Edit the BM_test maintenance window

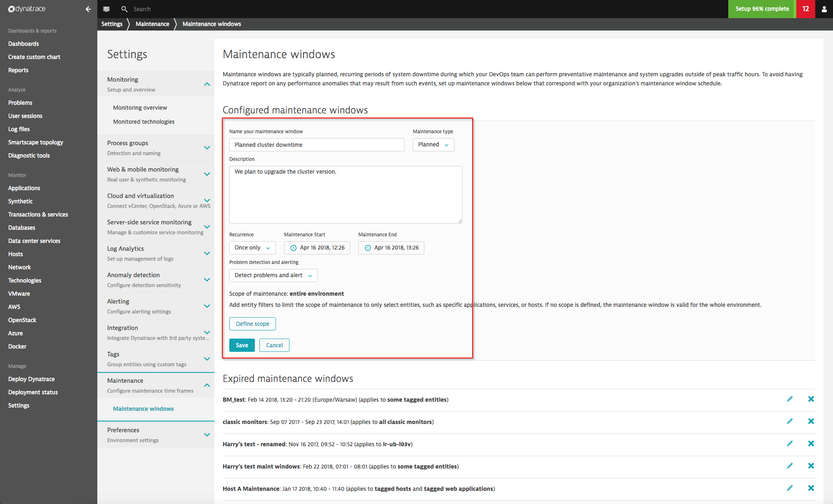790,399
